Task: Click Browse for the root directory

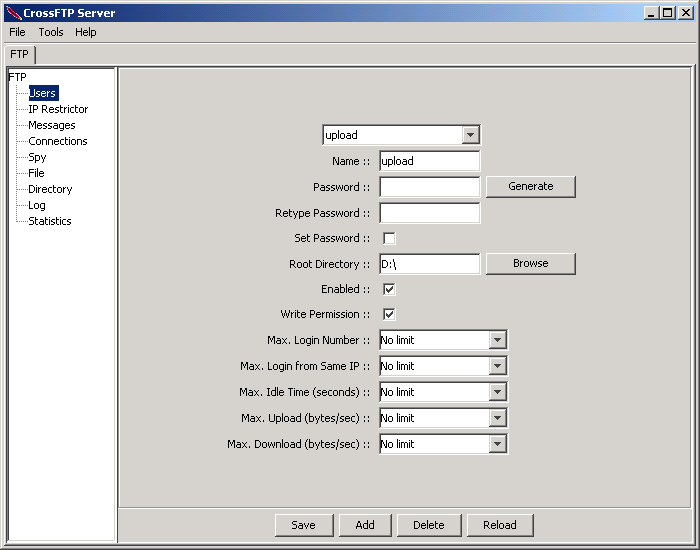Action: pyautogui.click(x=531, y=263)
